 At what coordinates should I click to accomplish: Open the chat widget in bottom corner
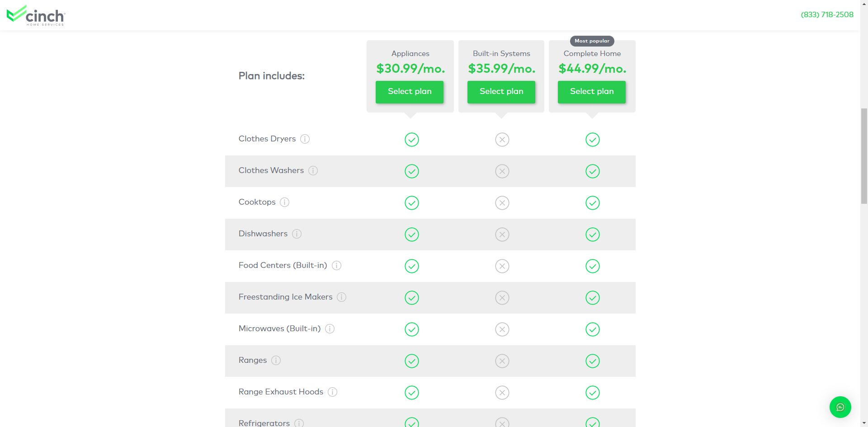pyautogui.click(x=840, y=407)
